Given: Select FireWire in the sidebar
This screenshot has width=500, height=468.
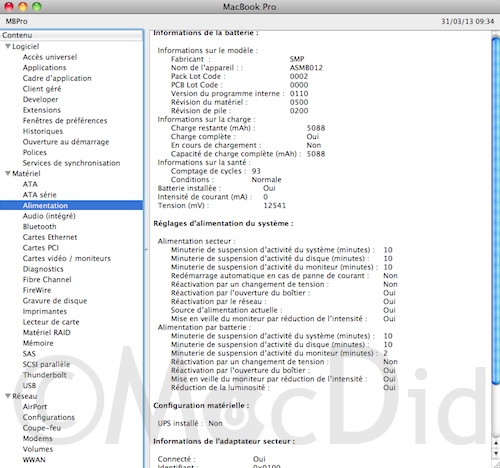Looking at the screenshot, I should (37, 290).
